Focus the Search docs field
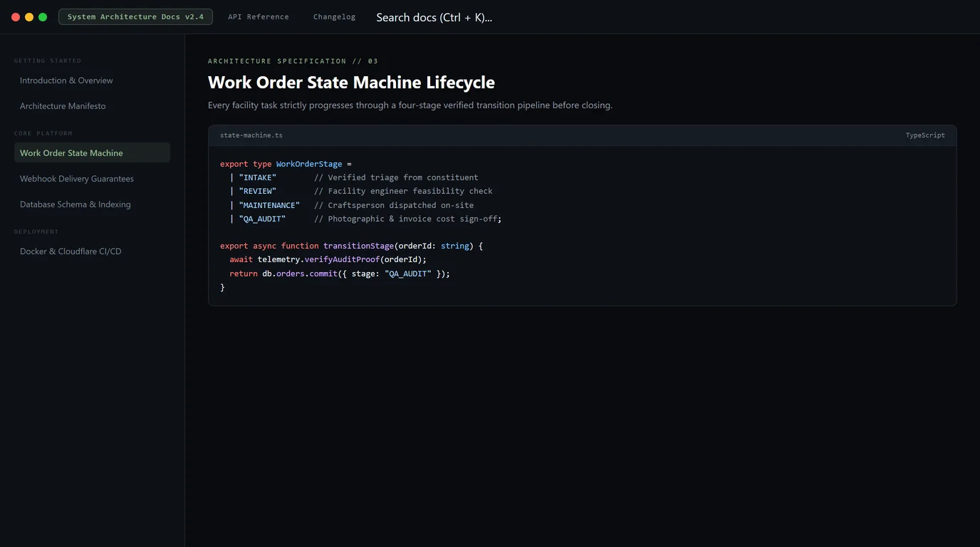Image resolution: width=980 pixels, height=547 pixels. click(x=434, y=17)
